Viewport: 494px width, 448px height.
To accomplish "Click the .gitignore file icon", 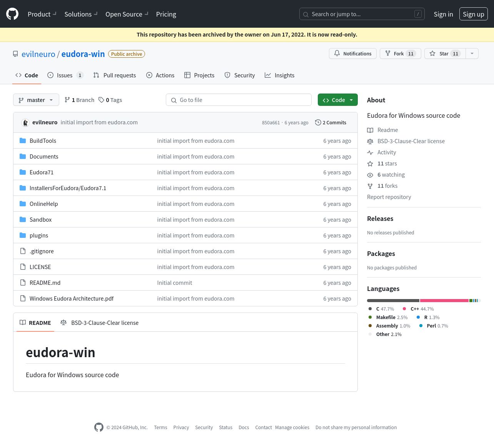I will (x=23, y=251).
